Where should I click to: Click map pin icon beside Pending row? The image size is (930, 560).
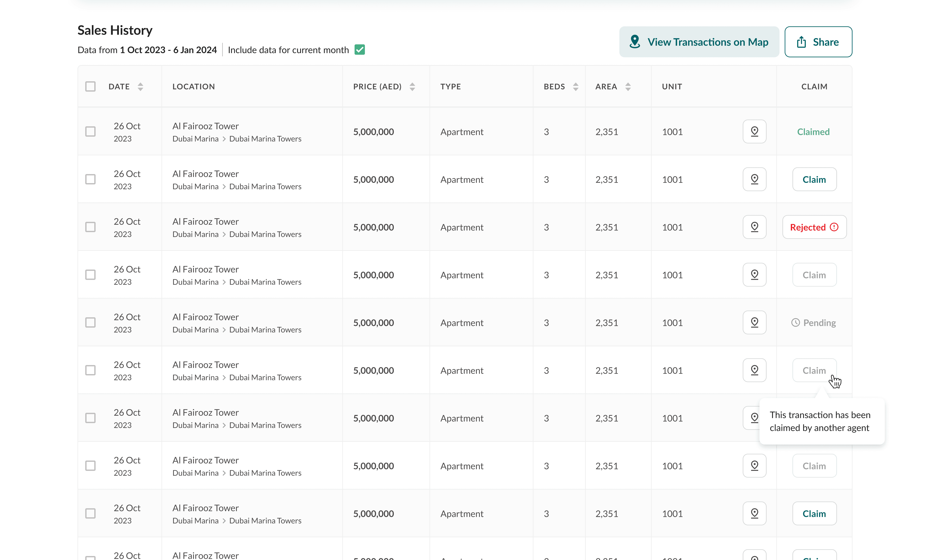click(754, 322)
